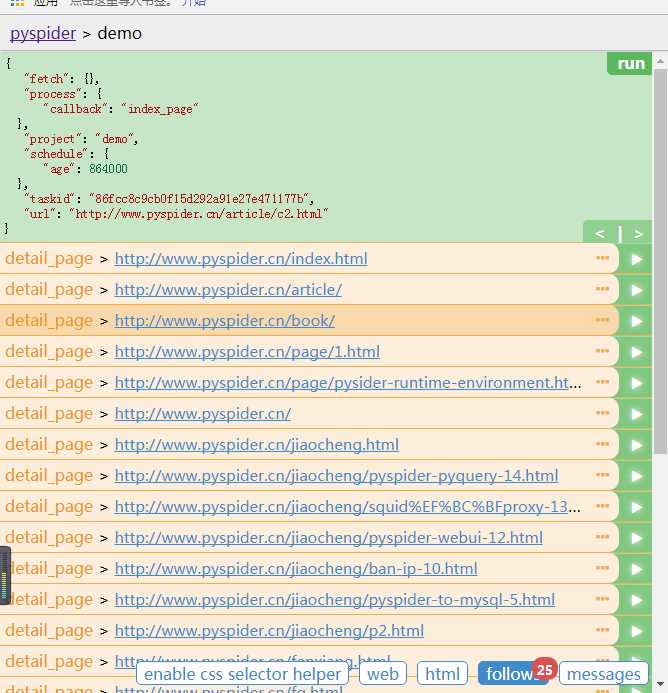668x693 pixels.
Task: Open the pyspider-to-mysql-5.html link
Action: point(335,599)
